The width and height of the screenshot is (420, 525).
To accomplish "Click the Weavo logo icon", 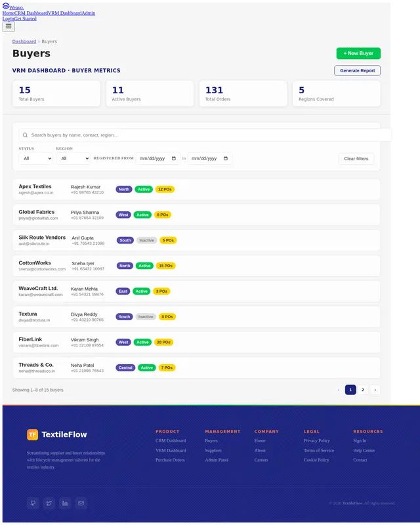I will click(6, 6).
